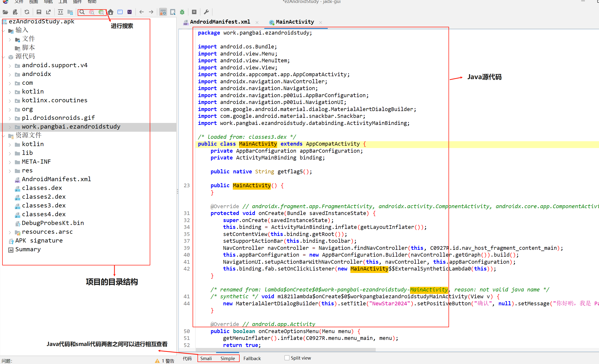Screen dimensions: 599x364
Task: Switch to AndroidManifest.xml tab
Action: (x=220, y=22)
